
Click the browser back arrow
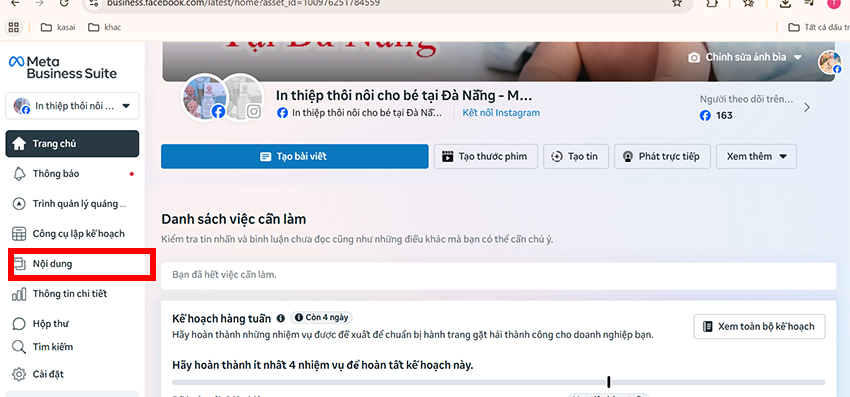pyautogui.click(x=15, y=3)
